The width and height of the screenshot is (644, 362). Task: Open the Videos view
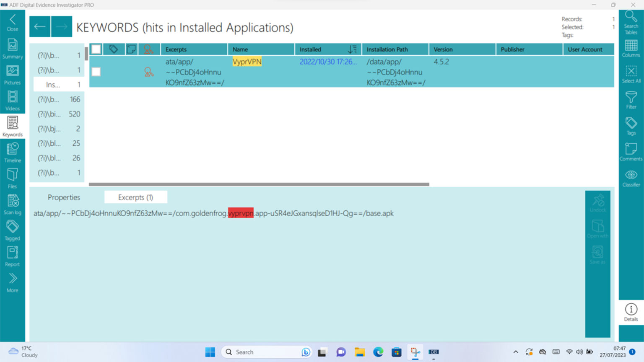(13, 101)
